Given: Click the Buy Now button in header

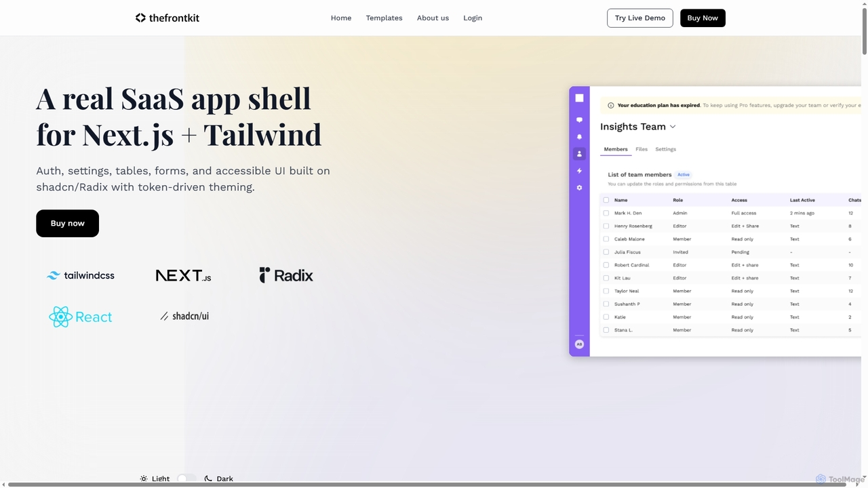Looking at the screenshot, I should pyautogui.click(x=703, y=18).
